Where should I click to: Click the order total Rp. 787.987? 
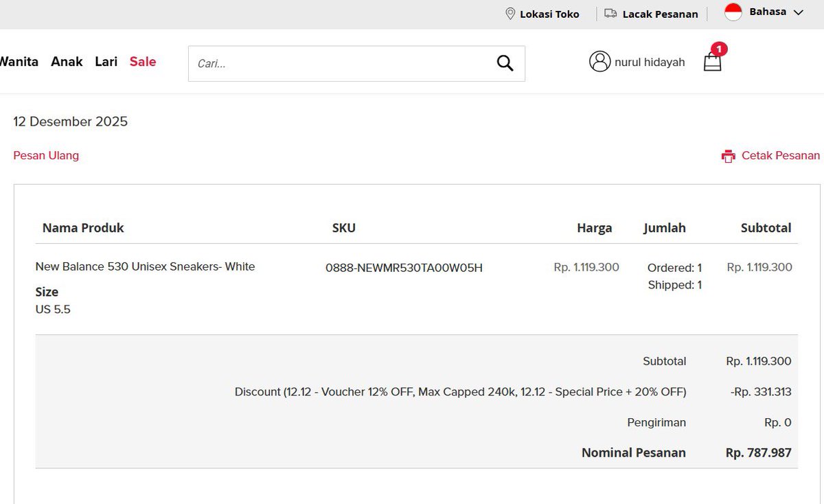click(x=759, y=453)
